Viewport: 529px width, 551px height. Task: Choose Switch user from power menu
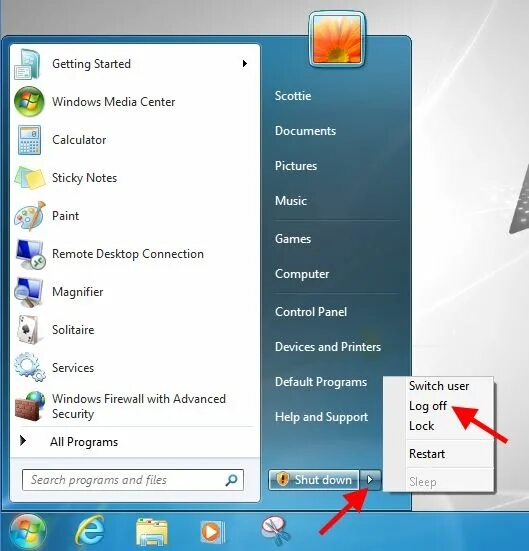click(439, 386)
